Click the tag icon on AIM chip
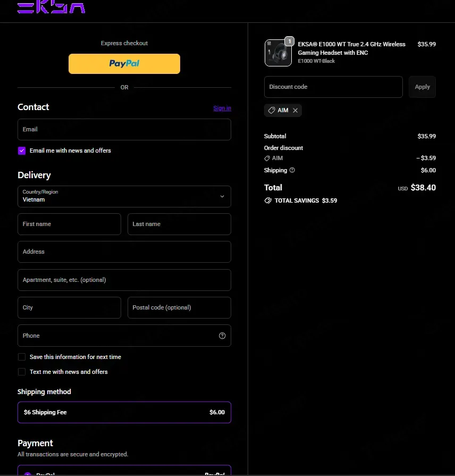Viewport: 455px width, 476px height. pos(272,111)
